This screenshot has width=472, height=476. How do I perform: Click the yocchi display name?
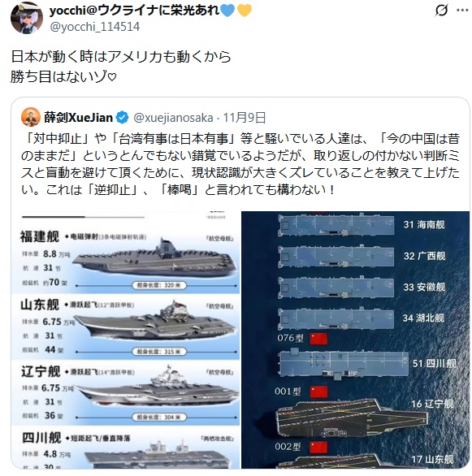pyautogui.click(x=134, y=11)
